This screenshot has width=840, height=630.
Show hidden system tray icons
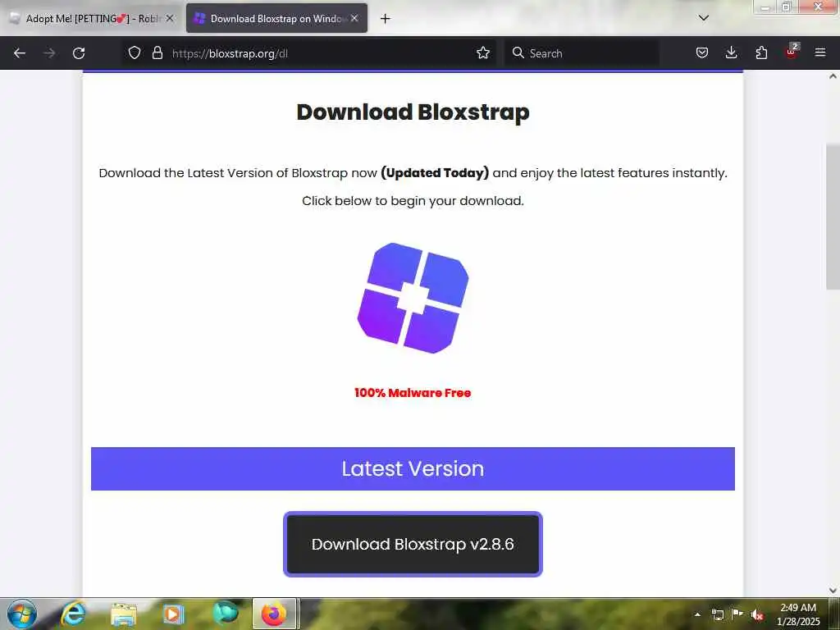pos(697,614)
